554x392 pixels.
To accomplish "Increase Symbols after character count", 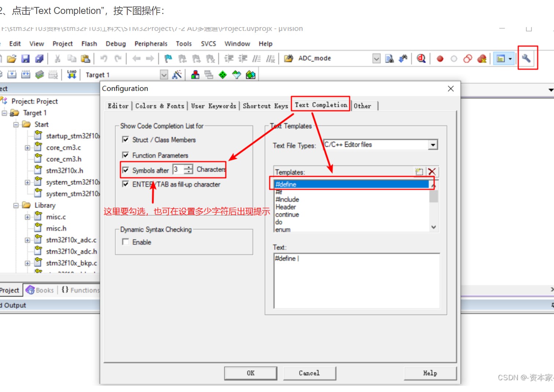I will tap(188, 167).
